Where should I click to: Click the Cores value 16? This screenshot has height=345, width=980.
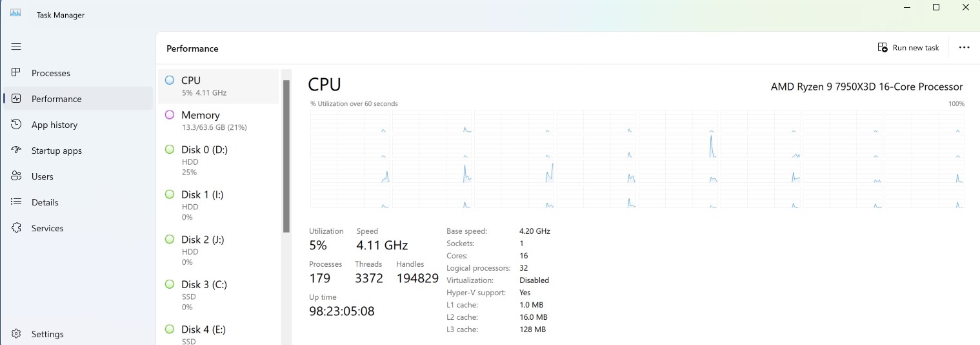tap(524, 256)
